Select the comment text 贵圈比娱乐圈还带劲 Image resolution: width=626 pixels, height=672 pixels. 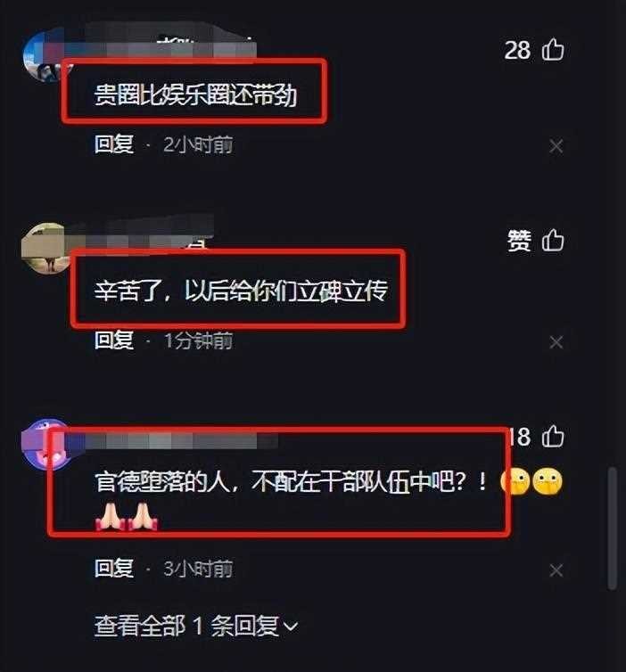pos(195,94)
